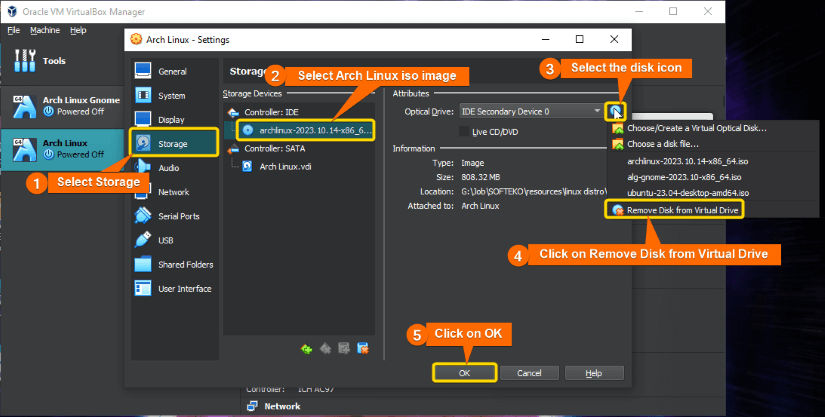Select the Arch Linux Gnome virtual machine
825x417 pixels.
point(63,106)
